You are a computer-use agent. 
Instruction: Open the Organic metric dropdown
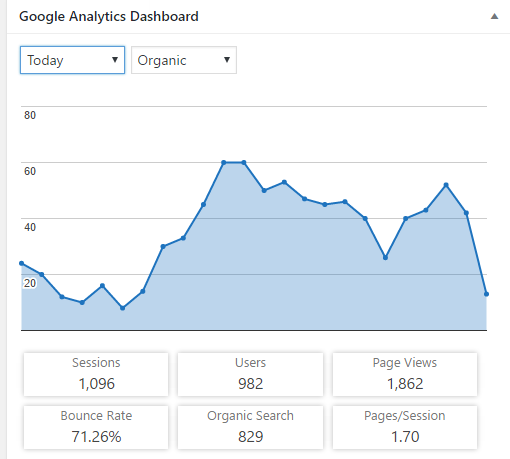184,60
